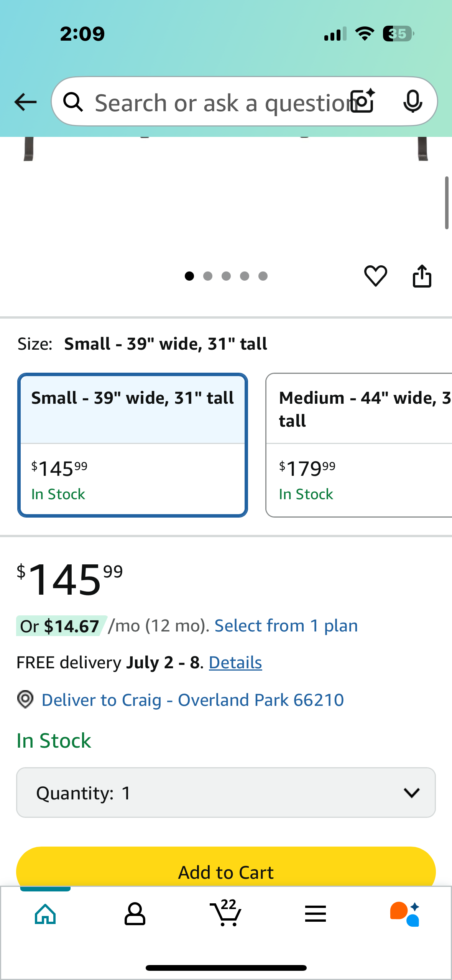Tap the back arrow icon
This screenshot has height=980, width=452.
pyautogui.click(x=25, y=102)
